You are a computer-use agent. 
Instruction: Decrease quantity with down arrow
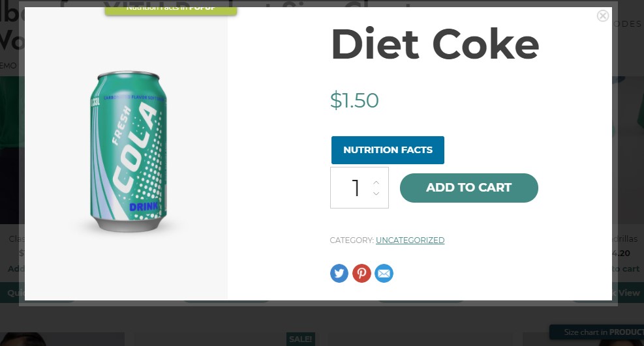coord(376,194)
